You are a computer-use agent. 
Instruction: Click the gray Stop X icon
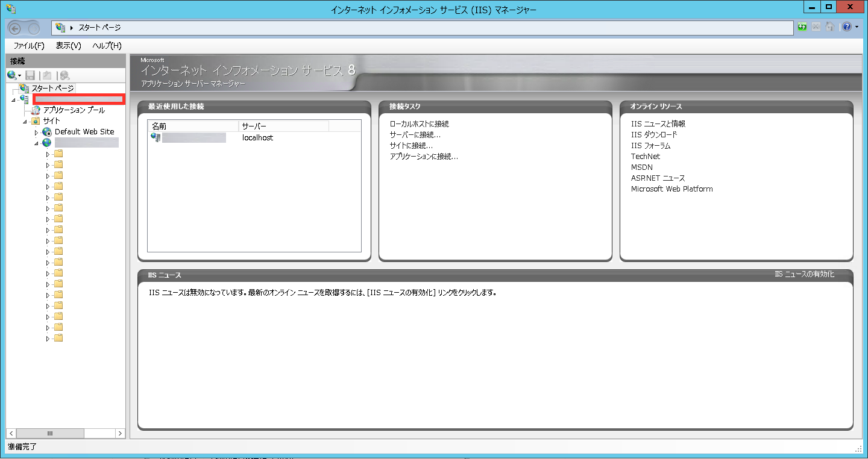click(x=816, y=27)
